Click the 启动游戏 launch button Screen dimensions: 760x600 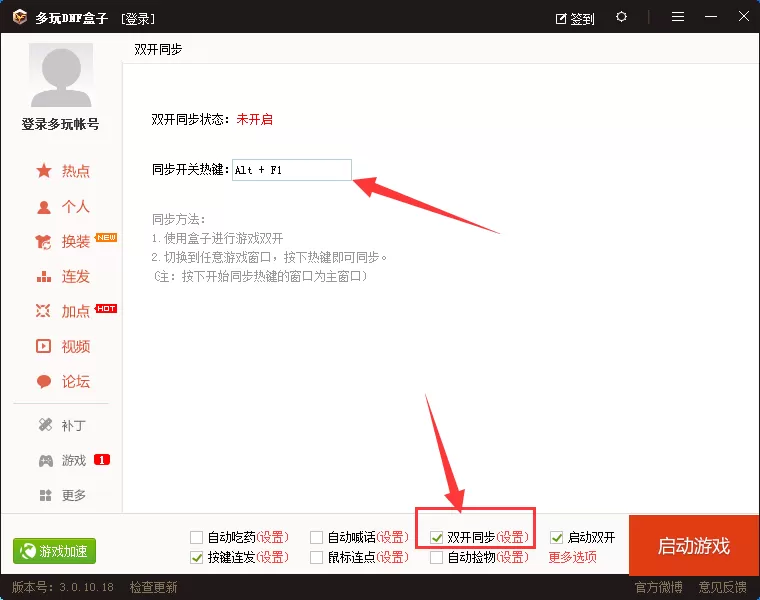694,545
